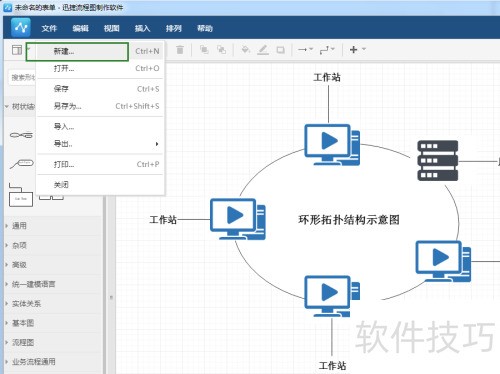Pick the first tree shape in the sidebar
Screen dimensions: 500x374
(x=21, y=135)
